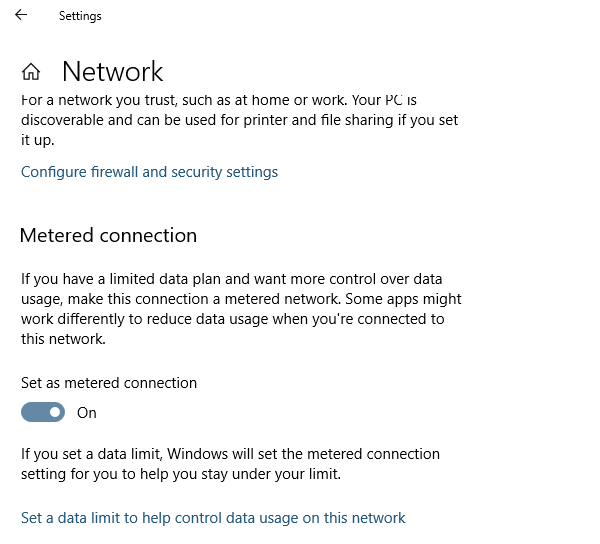Click the line reading it up.
This screenshot has height=544, width=600.
38,140
